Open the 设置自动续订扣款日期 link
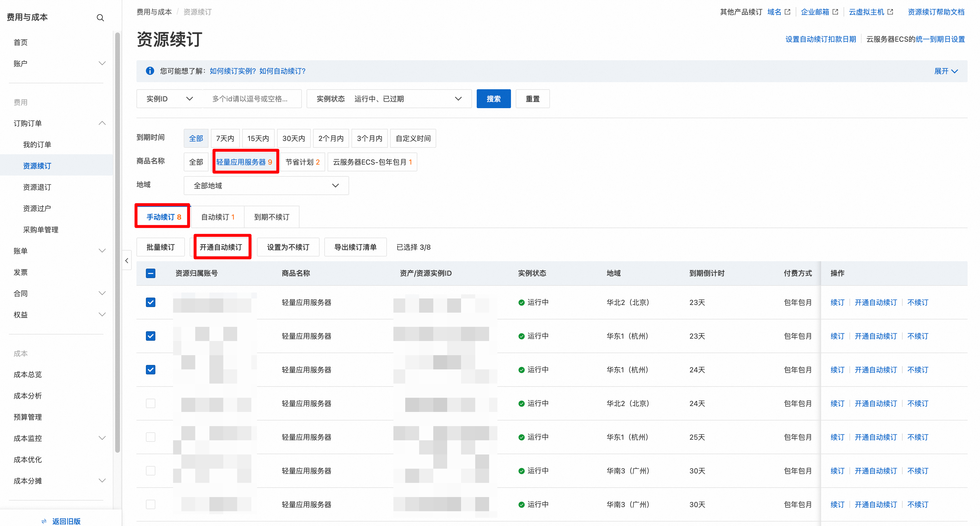 coord(821,39)
